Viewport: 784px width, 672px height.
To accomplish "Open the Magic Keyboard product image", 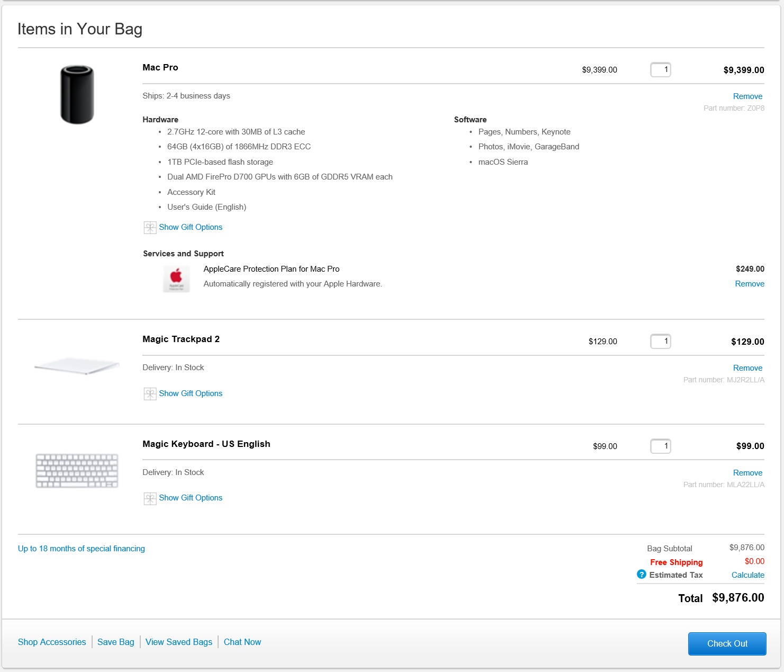I will [77, 471].
